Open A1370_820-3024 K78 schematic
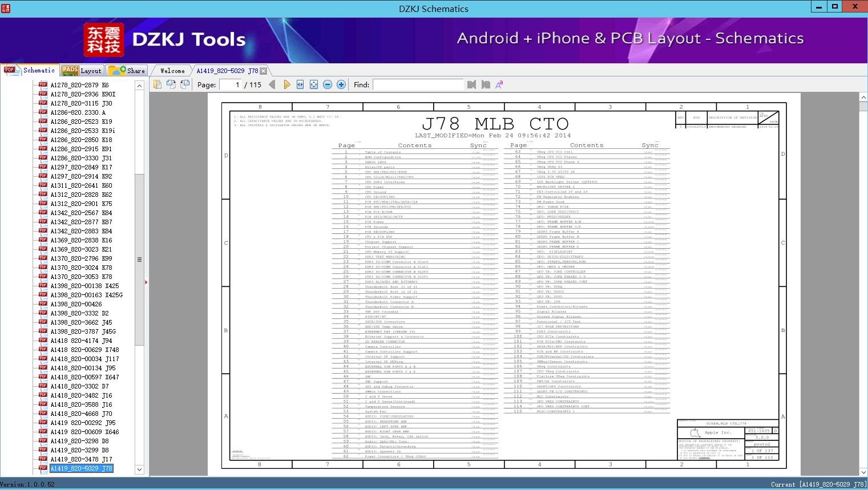 [81, 268]
